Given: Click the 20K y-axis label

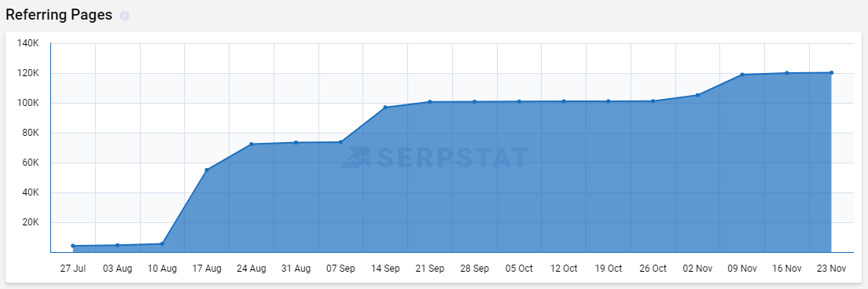Looking at the screenshot, I should click(x=30, y=222).
